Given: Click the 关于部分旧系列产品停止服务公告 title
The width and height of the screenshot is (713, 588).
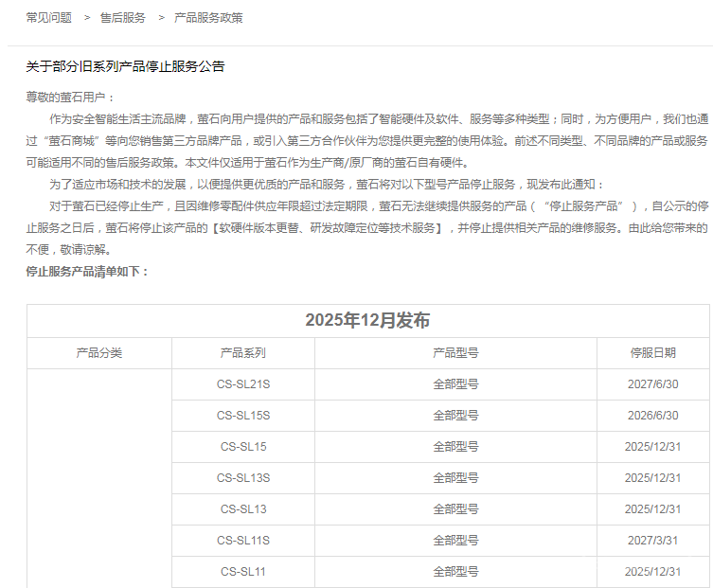Looking at the screenshot, I should 125,66.
